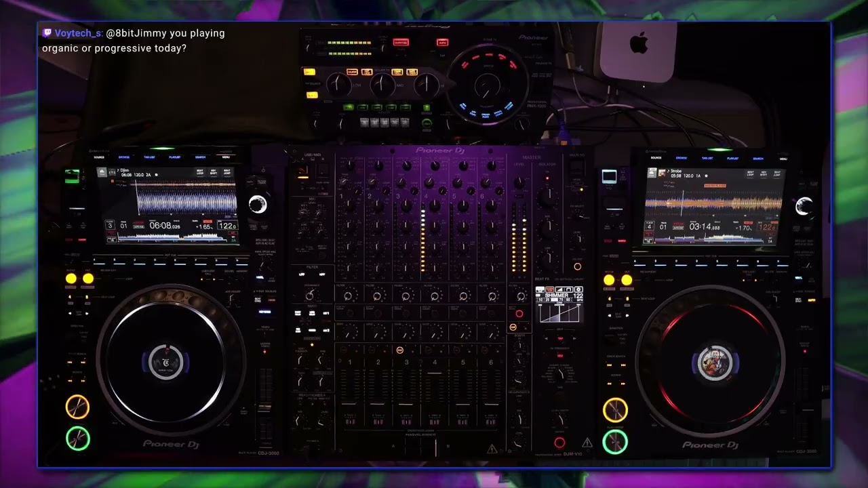868x488 pixels.
Task: Select the SOURCE tab on the right CDJ
Action: pyautogui.click(x=656, y=158)
